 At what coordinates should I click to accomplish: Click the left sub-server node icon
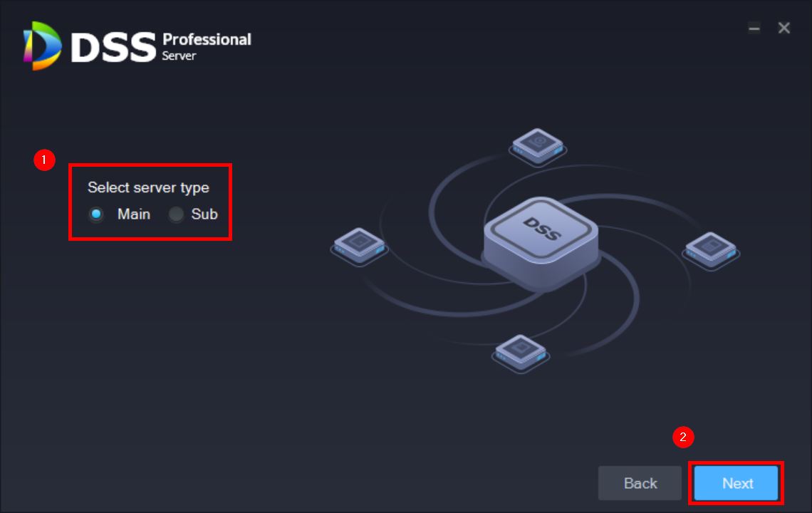pos(360,246)
